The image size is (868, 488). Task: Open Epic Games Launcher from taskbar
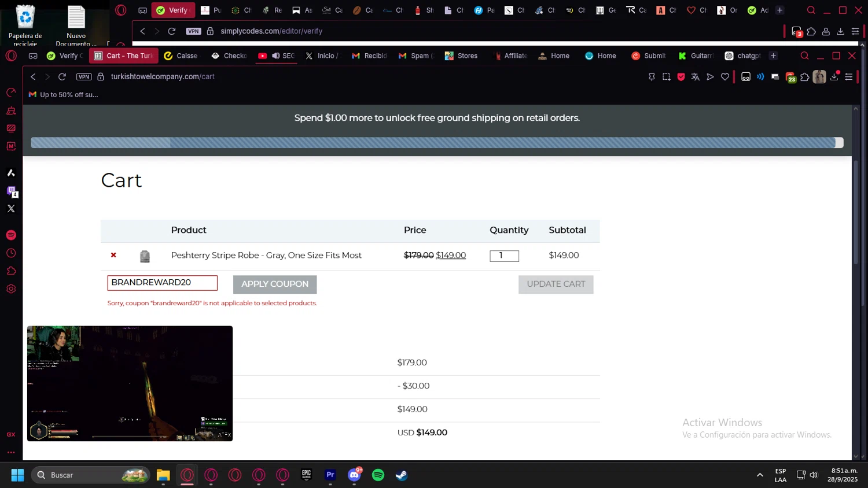point(307,475)
